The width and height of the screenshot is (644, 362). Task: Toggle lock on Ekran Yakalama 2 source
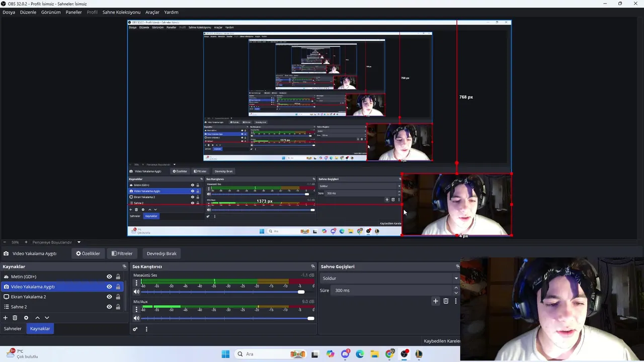pos(118,297)
